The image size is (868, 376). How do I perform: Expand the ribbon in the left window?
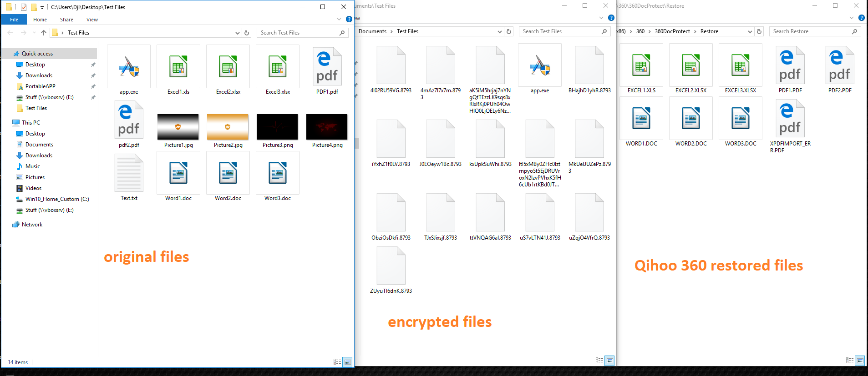click(x=339, y=19)
